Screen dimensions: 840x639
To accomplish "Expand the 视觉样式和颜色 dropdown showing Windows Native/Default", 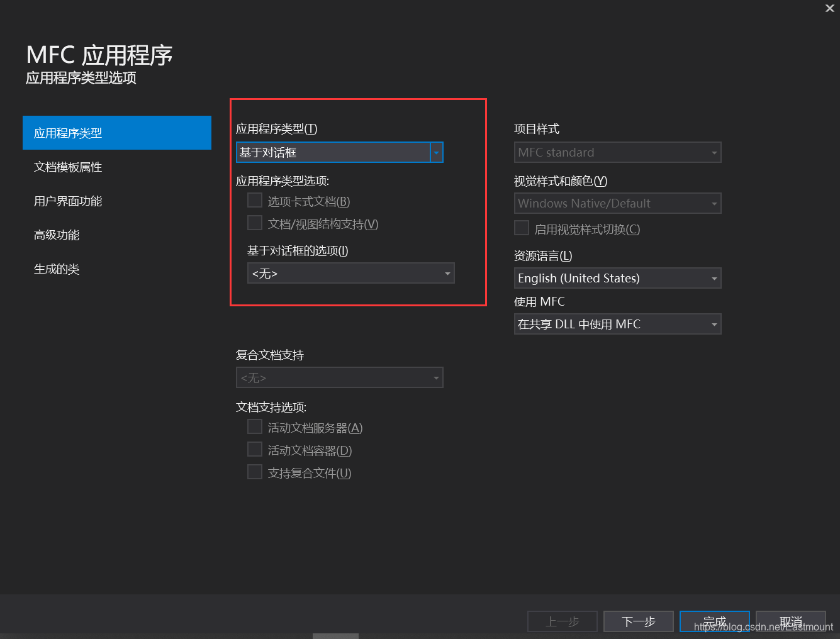I will tap(618, 203).
